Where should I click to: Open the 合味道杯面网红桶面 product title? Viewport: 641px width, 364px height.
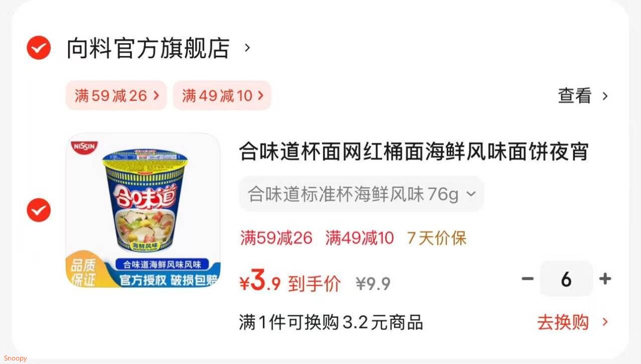pyautogui.click(x=414, y=151)
